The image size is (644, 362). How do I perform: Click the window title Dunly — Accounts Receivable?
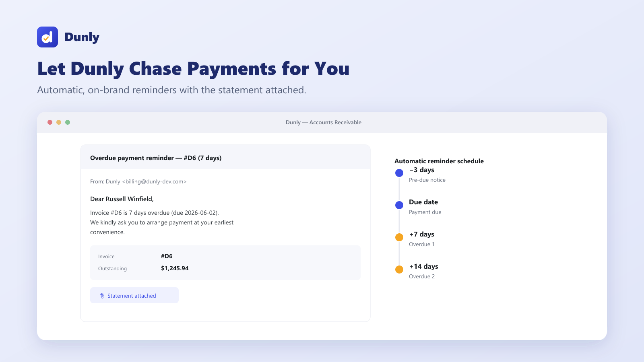pyautogui.click(x=324, y=122)
